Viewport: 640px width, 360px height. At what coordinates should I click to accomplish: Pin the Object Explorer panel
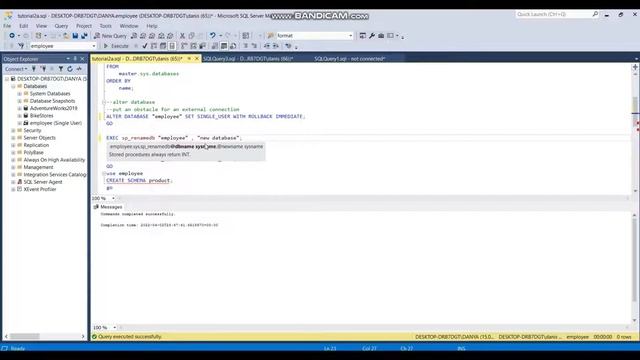[75, 59]
